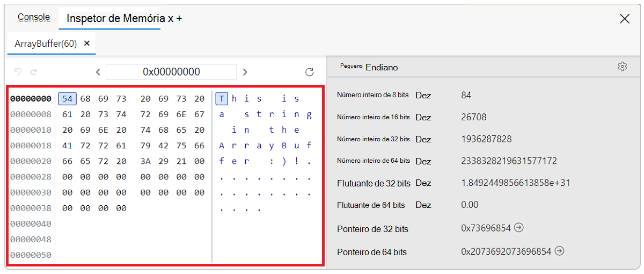Click address label 00000018
The image size is (644, 274).
click(31, 146)
